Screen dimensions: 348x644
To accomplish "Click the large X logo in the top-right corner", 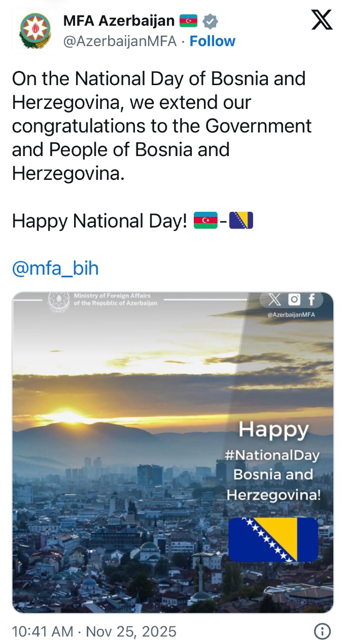I will click(x=321, y=21).
